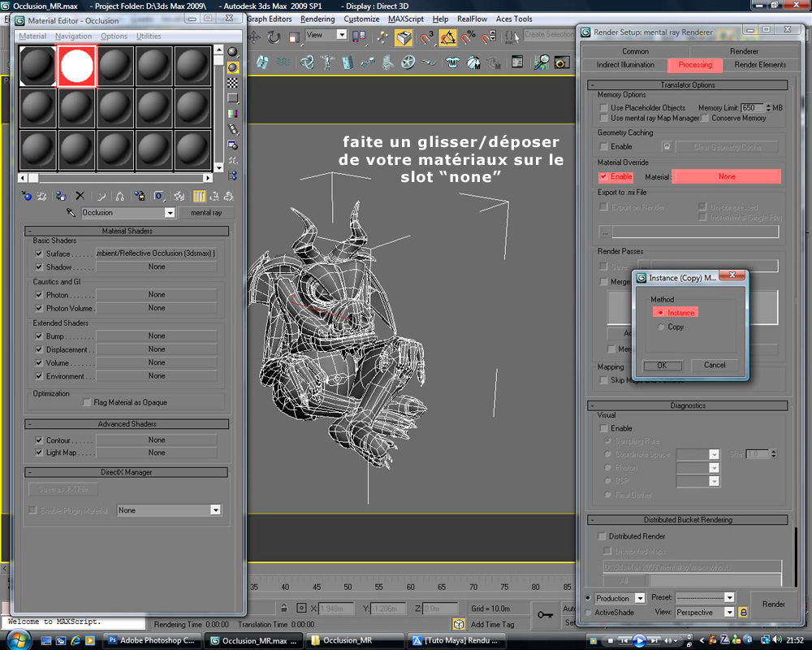812x650 pixels.
Task: Select the Rotate tool in main toolbar
Action: [x=274, y=37]
